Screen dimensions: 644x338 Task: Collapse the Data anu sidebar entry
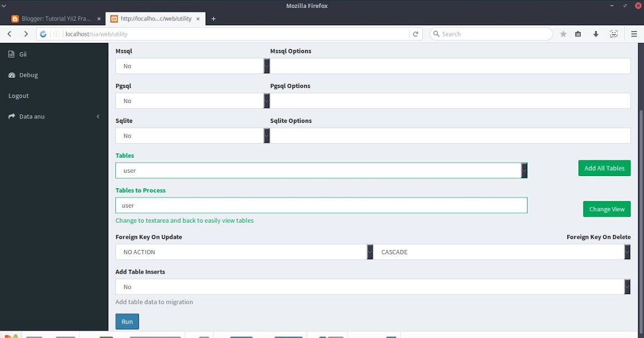(98, 116)
